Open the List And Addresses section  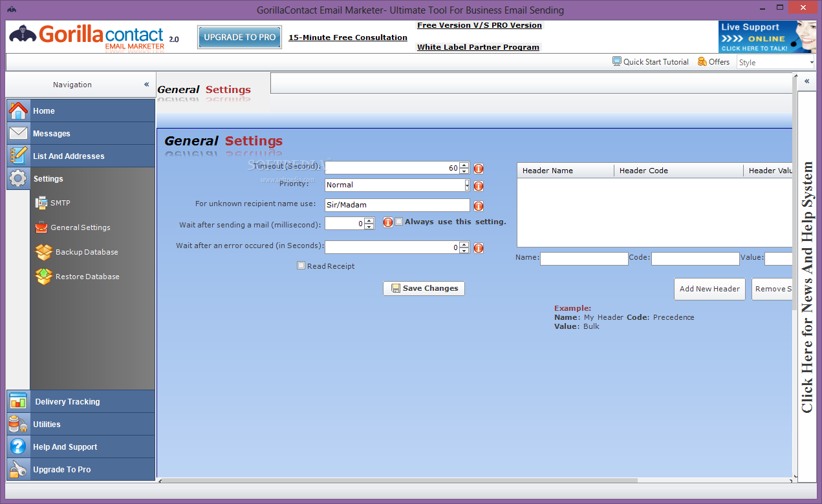click(x=81, y=156)
